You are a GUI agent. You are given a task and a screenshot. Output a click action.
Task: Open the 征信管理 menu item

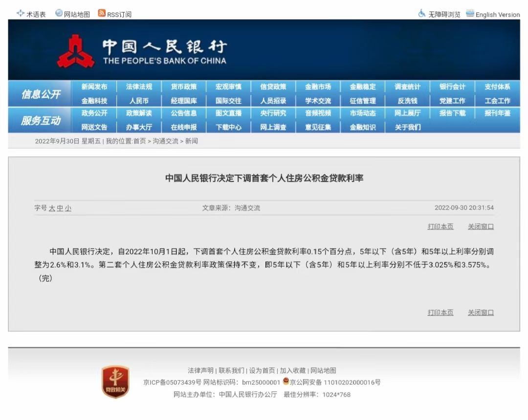363,101
